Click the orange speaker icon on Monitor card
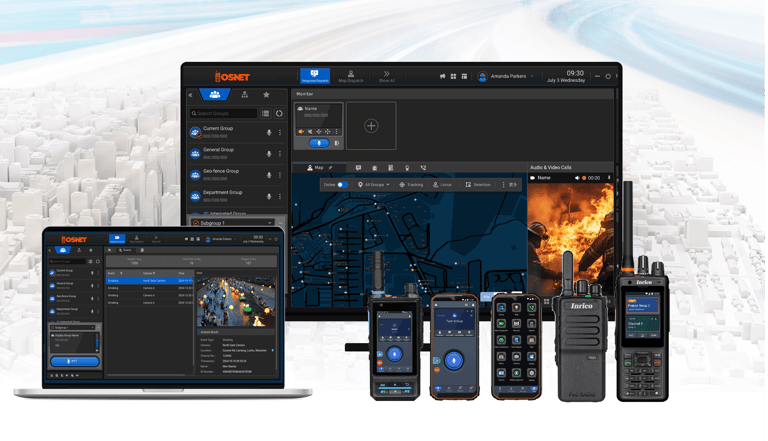The image size is (768, 441). point(301,131)
